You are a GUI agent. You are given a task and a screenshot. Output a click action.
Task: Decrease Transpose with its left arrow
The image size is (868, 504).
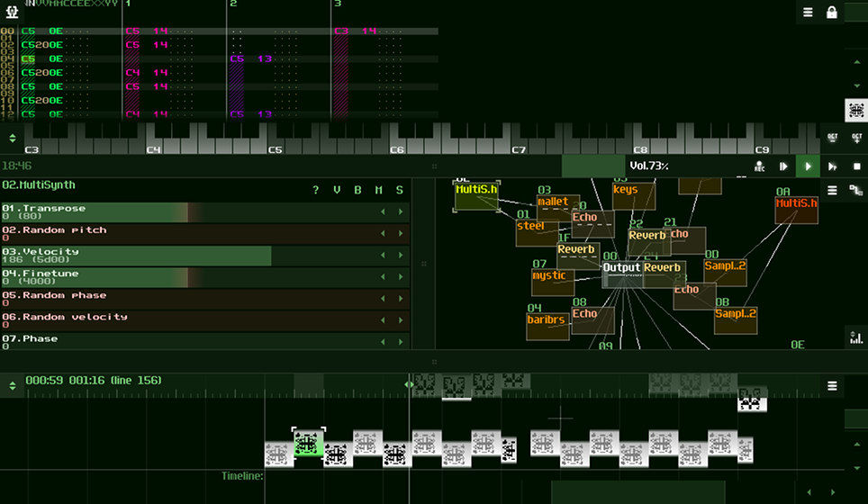pyautogui.click(x=383, y=211)
